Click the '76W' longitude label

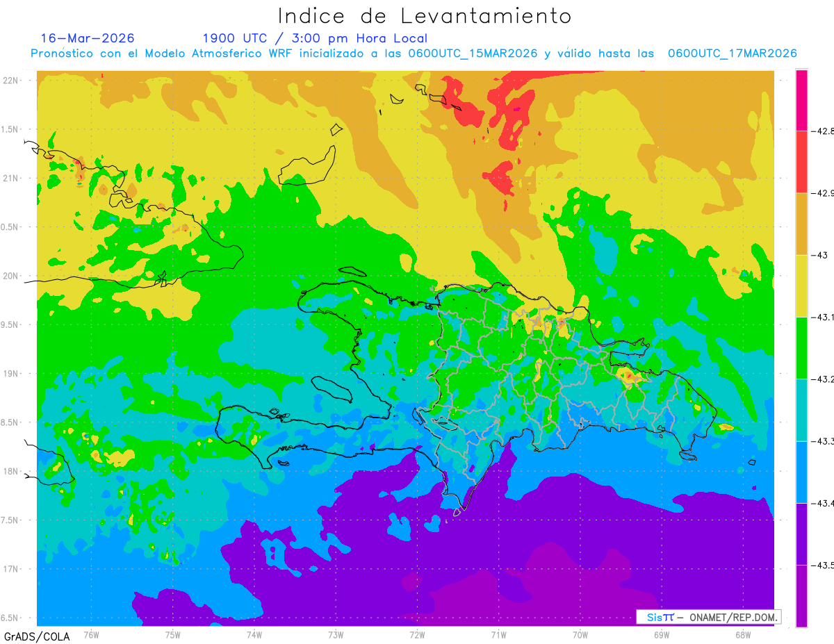(91, 635)
